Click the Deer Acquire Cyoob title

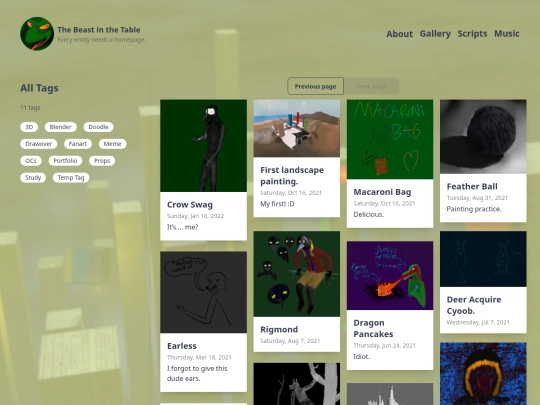coord(474,305)
